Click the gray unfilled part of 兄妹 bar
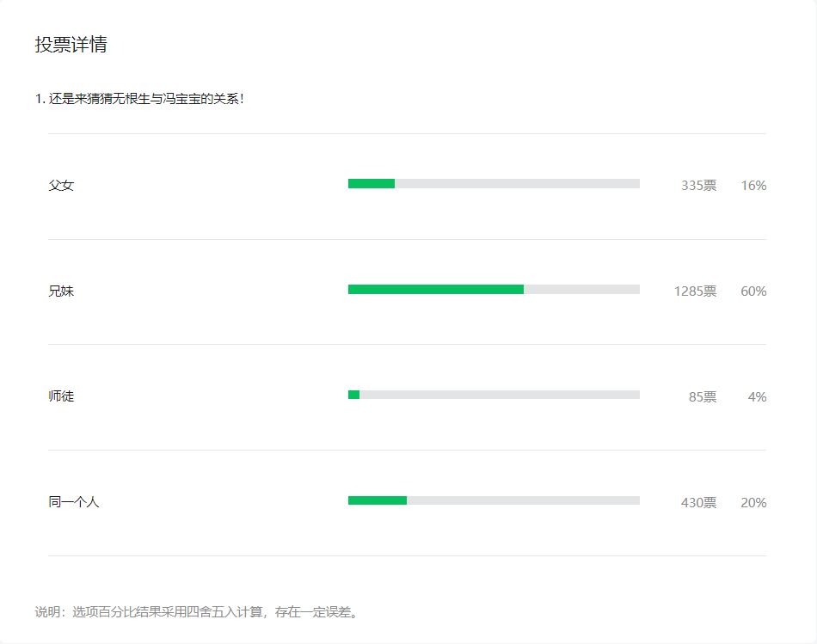The image size is (817, 644). (581, 290)
